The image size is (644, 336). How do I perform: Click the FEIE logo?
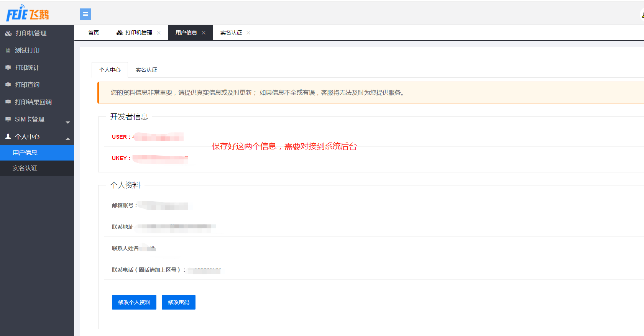pyautogui.click(x=28, y=14)
